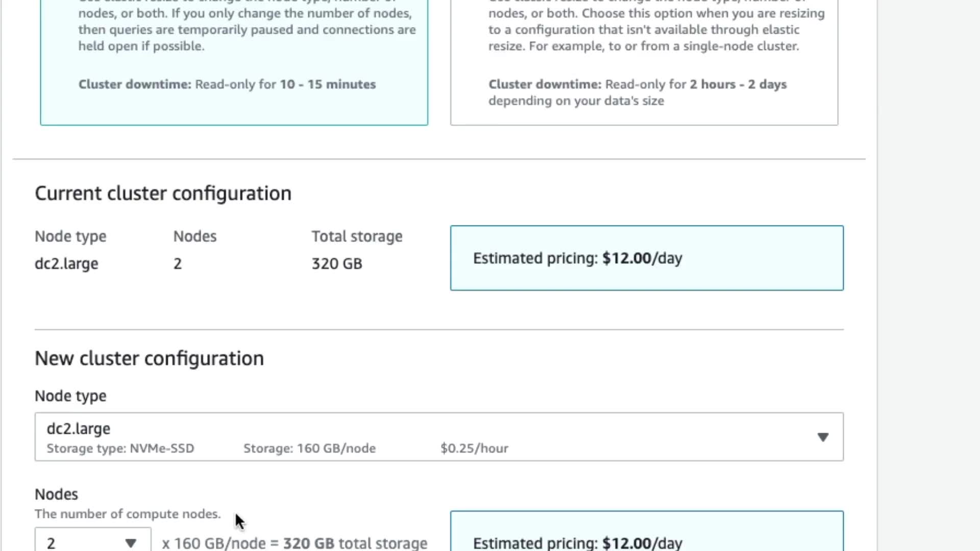Click the New cluster configuration heading
This screenshot has width=980, height=551.
149,359
